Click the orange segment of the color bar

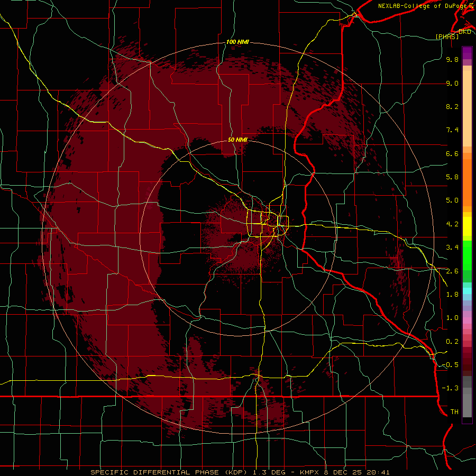click(x=467, y=182)
